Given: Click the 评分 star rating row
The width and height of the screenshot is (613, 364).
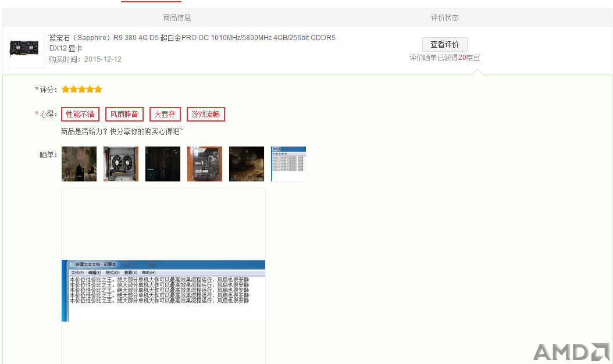Looking at the screenshot, I should 81,90.
